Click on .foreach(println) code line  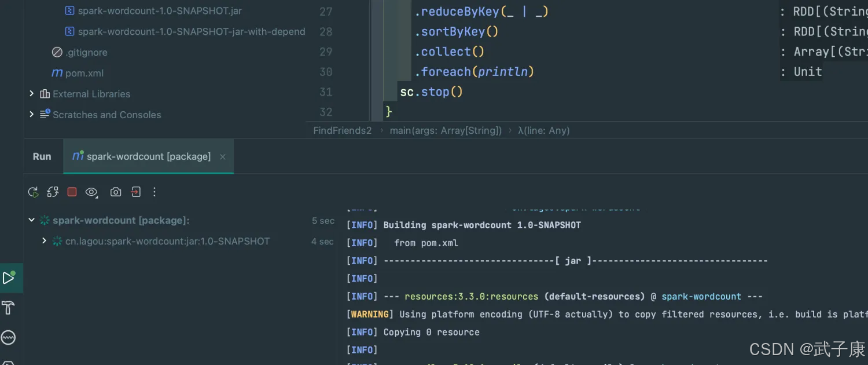pyautogui.click(x=474, y=72)
